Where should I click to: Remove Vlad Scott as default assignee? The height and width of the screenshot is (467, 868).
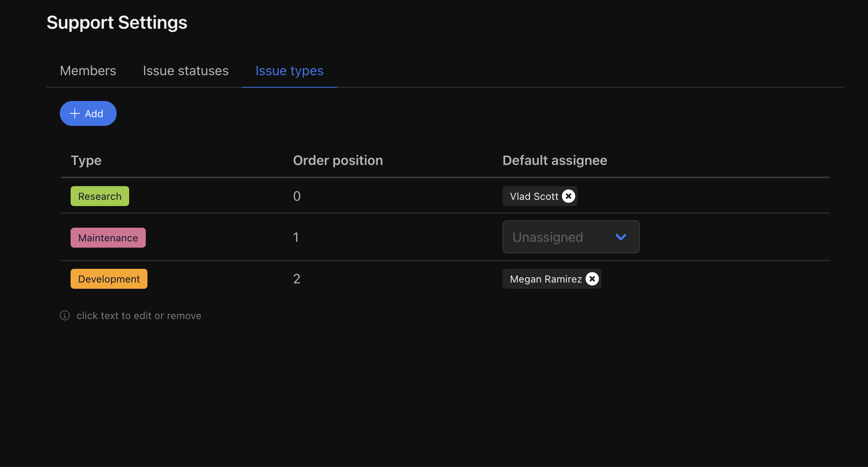click(569, 196)
